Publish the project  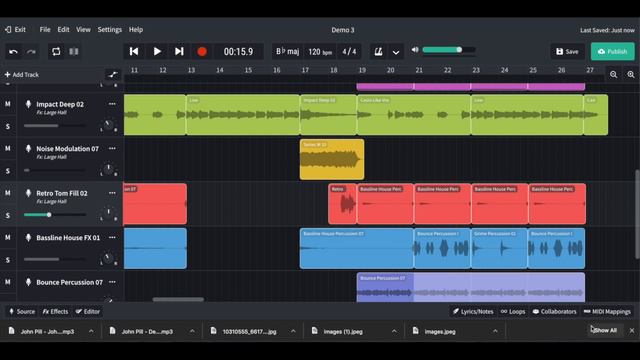pos(613,51)
